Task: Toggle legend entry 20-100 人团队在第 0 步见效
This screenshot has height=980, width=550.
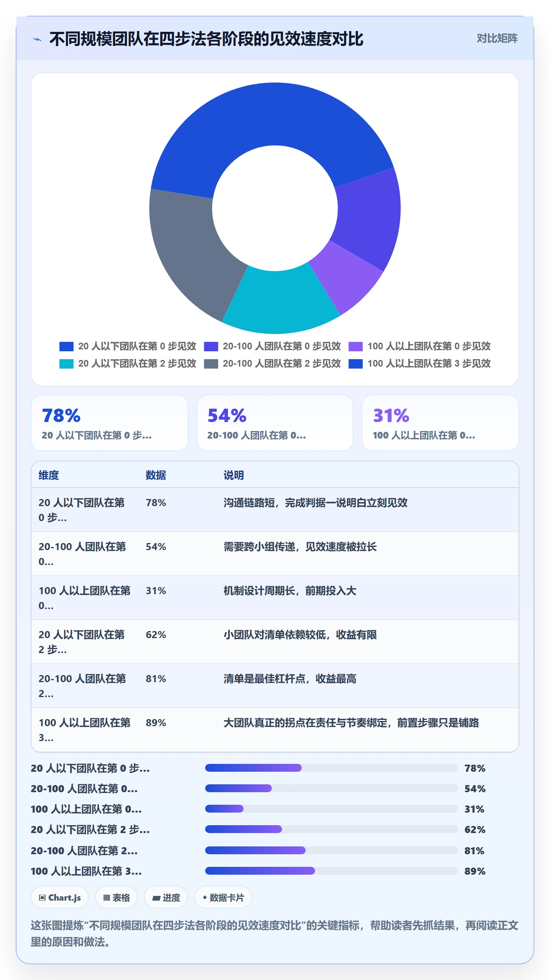Action: coord(272,346)
